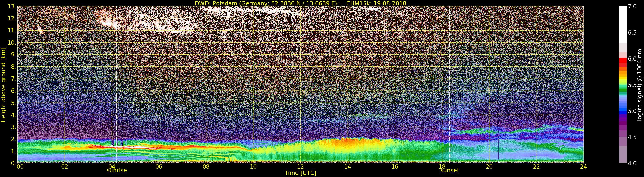Click the colorbar tick value '4.5'
Image resolution: width=644 pixels, height=177 pixels.
point(632,137)
